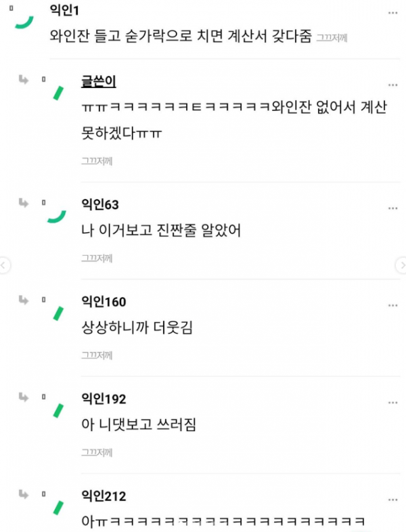Image resolution: width=406 pixels, height=532 pixels.
Task: Open more options for 글쓴이 reply
Action: (392, 85)
